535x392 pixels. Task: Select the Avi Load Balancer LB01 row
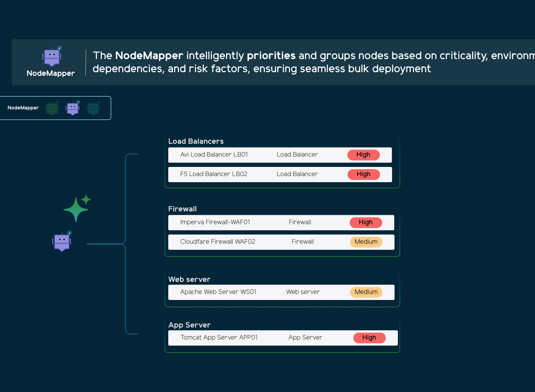280,155
